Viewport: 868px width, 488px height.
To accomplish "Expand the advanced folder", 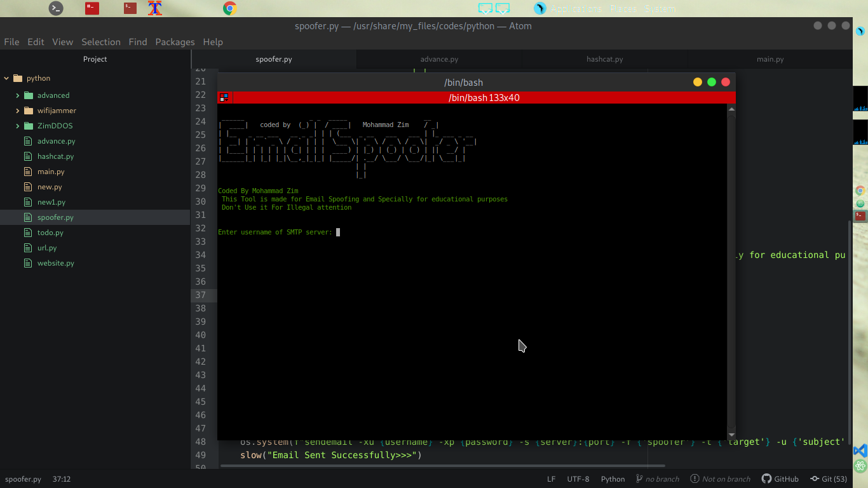I will tap(17, 95).
